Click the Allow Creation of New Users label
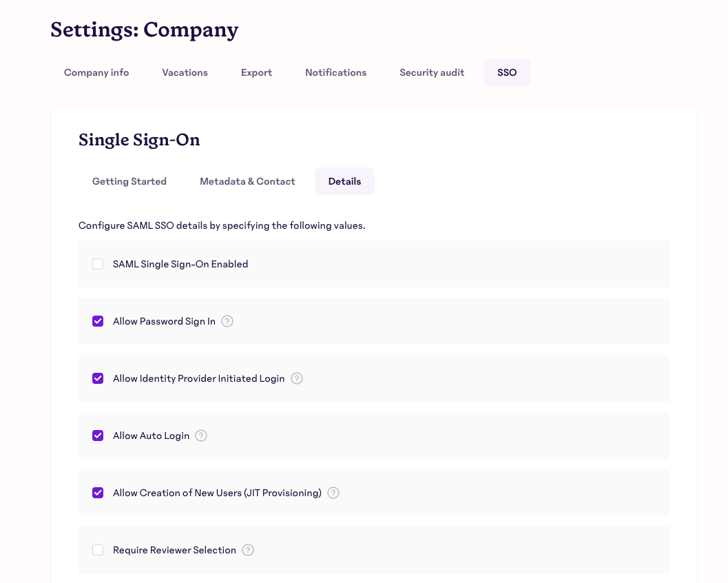This screenshot has height=583, width=728. point(217,493)
